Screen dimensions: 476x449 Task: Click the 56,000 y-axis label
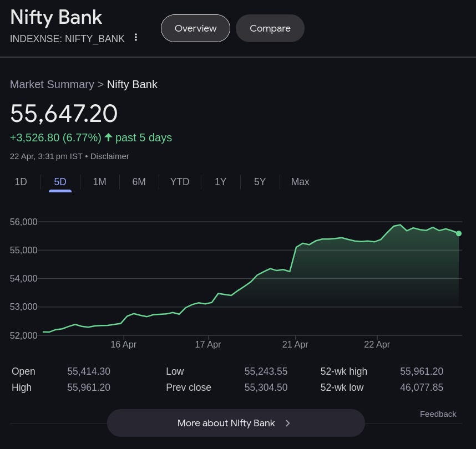(24, 222)
